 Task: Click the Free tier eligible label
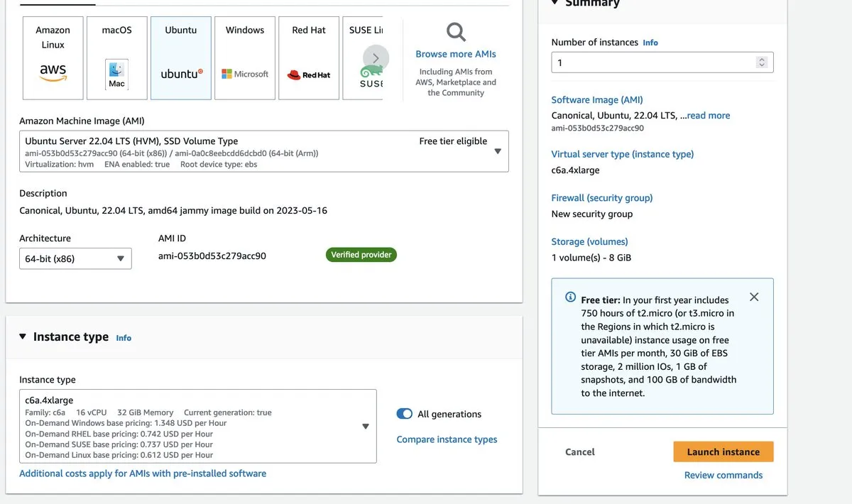click(x=453, y=141)
